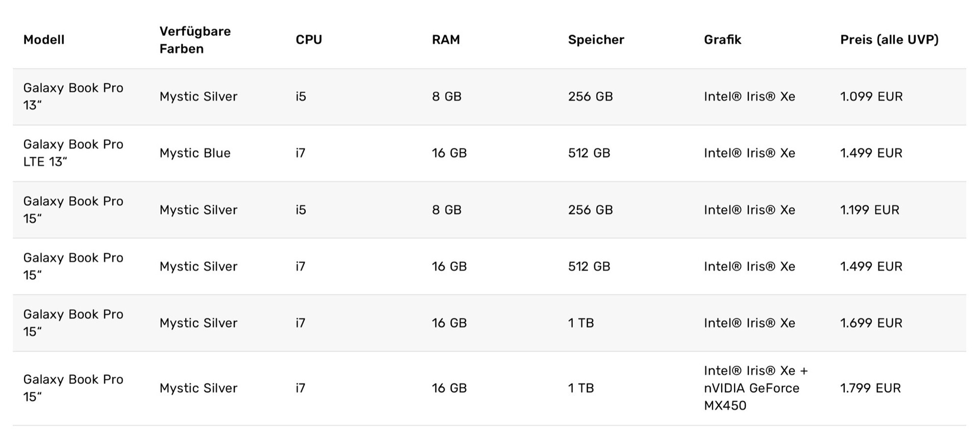Select the Speicher column header
Viewport: 980px width, 436px height.
[x=596, y=40]
